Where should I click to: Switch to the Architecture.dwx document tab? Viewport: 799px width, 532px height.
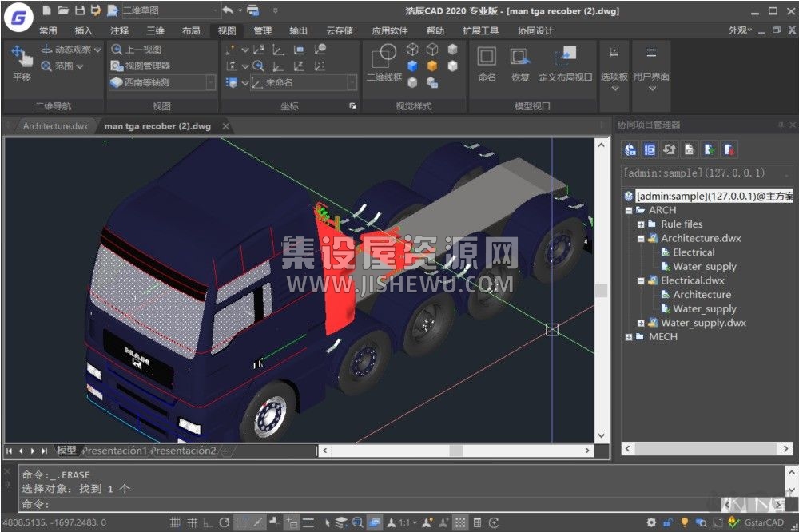click(55, 126)
